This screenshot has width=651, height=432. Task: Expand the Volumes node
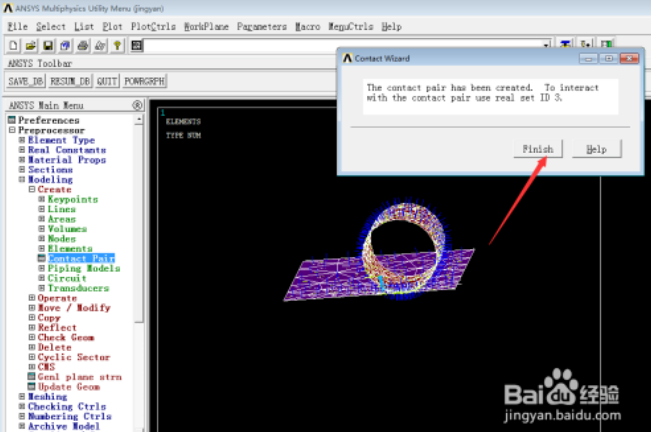[42, 229]
